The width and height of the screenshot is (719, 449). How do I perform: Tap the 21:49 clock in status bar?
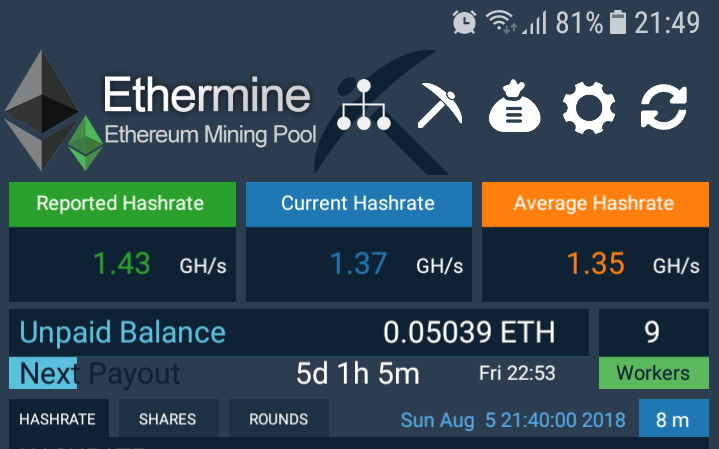point(667,22)
